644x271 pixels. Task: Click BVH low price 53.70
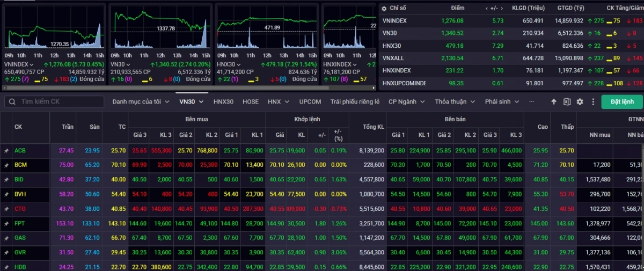(566, 194)
